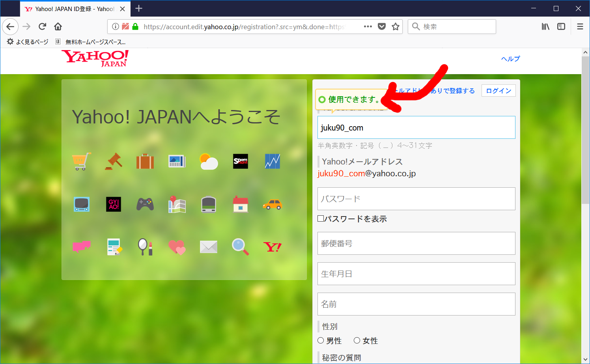The image size is (590, 364).
Task: Open a new browser tab
Action: click(139, 8)
